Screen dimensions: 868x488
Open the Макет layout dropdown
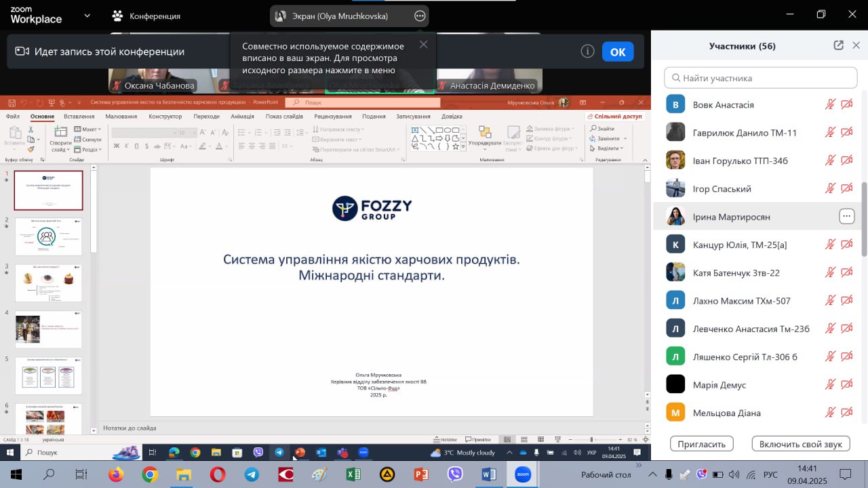[87, 129]
